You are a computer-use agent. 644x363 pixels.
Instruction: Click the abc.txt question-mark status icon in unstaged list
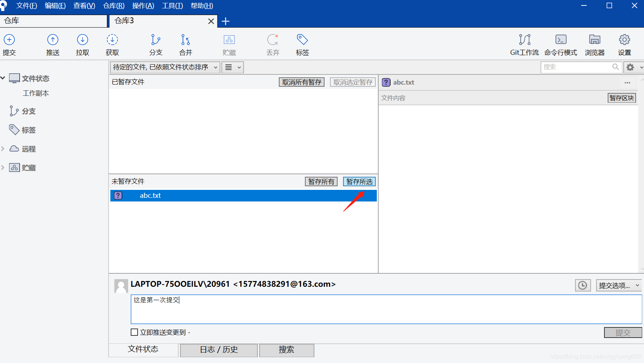tap(118, 195)
